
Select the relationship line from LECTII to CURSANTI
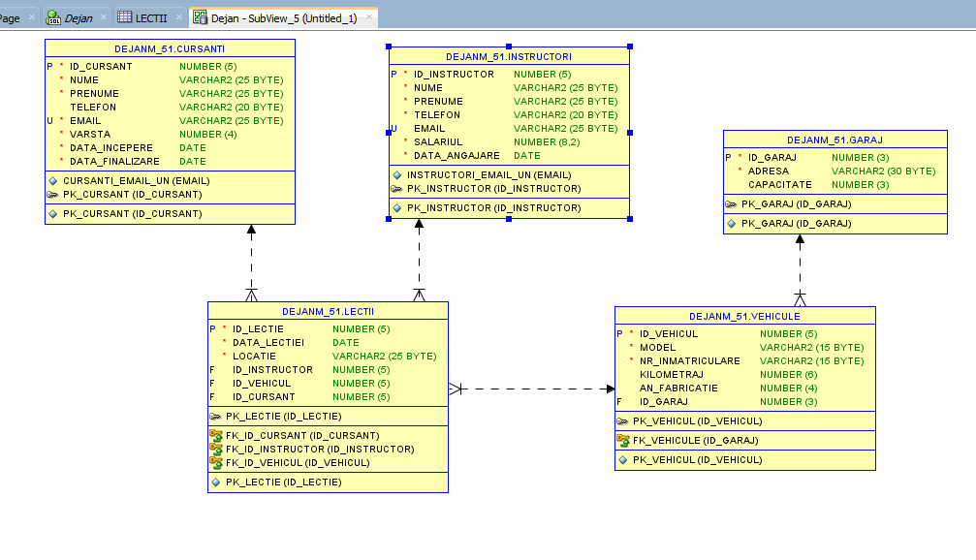(x=251, y=264)
